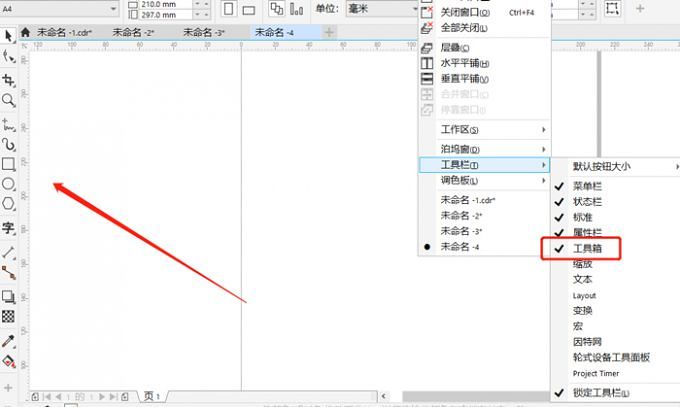Click the toolbox quick customize plus

[8, 387]
